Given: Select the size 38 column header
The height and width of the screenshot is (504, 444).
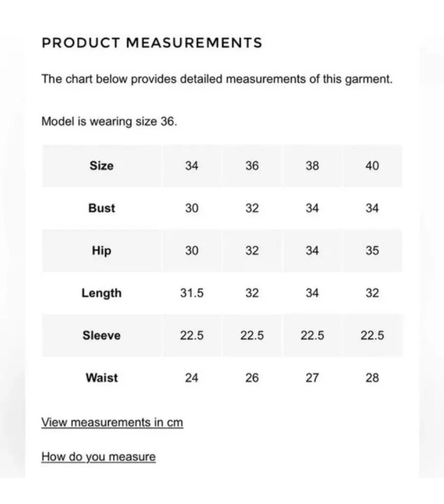Looking at the screenshot, I should (x=312, y=166).
